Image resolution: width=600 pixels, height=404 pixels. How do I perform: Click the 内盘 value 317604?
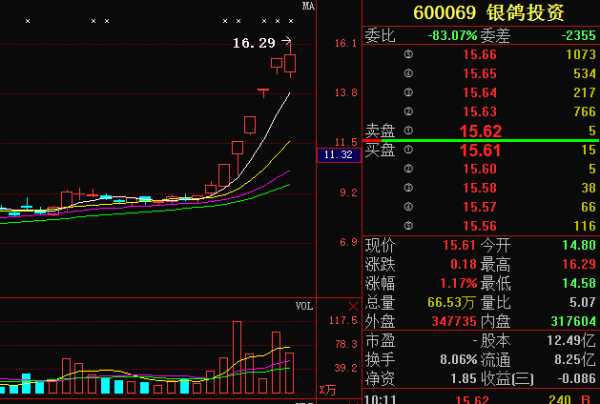click(573, 321)
